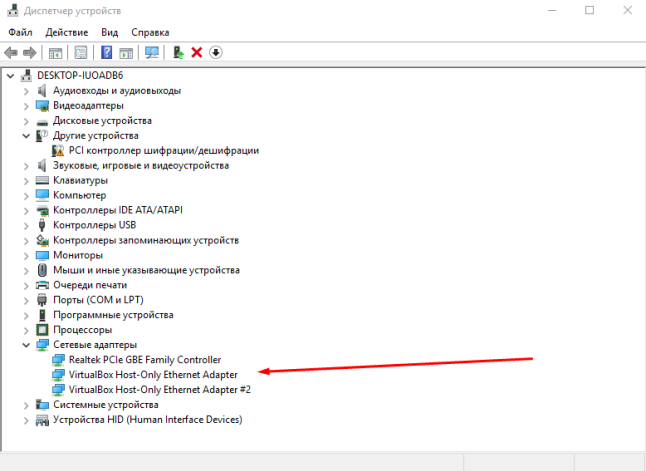Screen dimensions: 646x471
Task: Click the PCI контроллер warning icon
Action: (58, 151)
